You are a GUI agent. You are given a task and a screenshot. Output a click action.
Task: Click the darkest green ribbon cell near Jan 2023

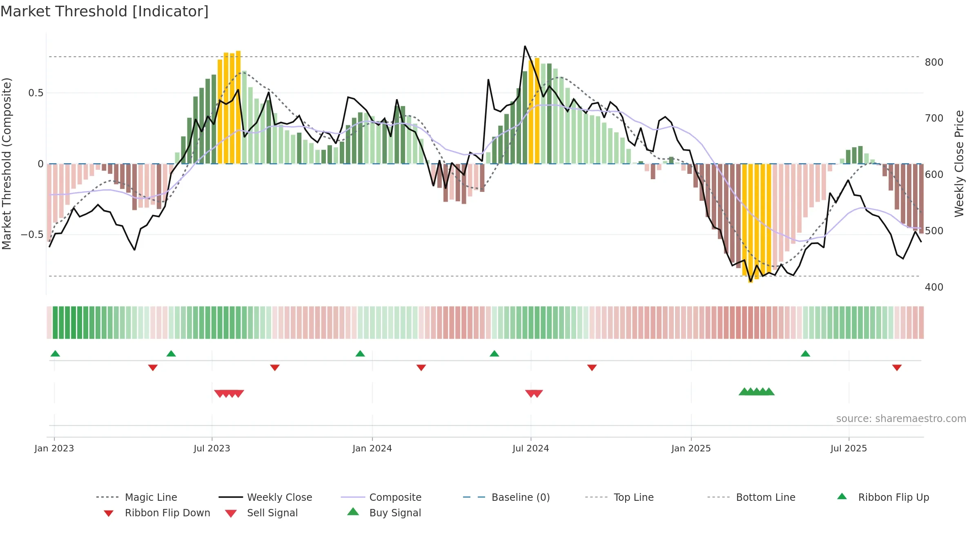(x=55, y=322)
